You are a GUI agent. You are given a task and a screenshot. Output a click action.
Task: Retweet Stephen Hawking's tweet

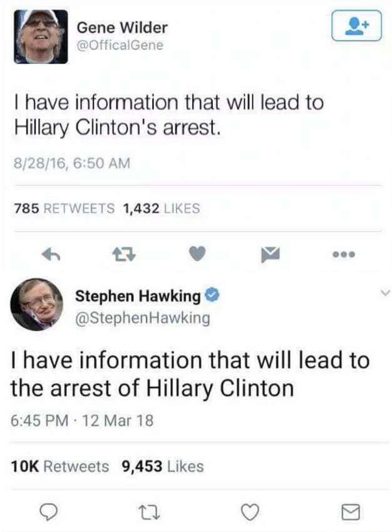(149, 513)
